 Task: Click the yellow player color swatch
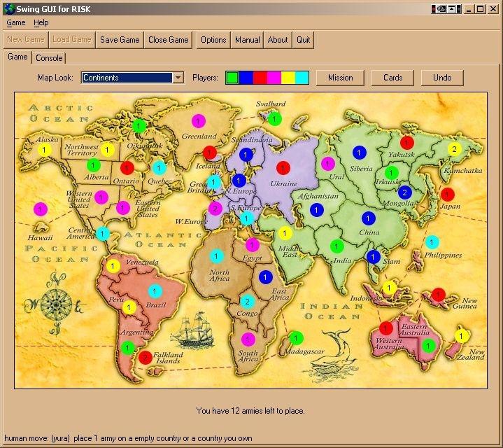click(288, 78)
